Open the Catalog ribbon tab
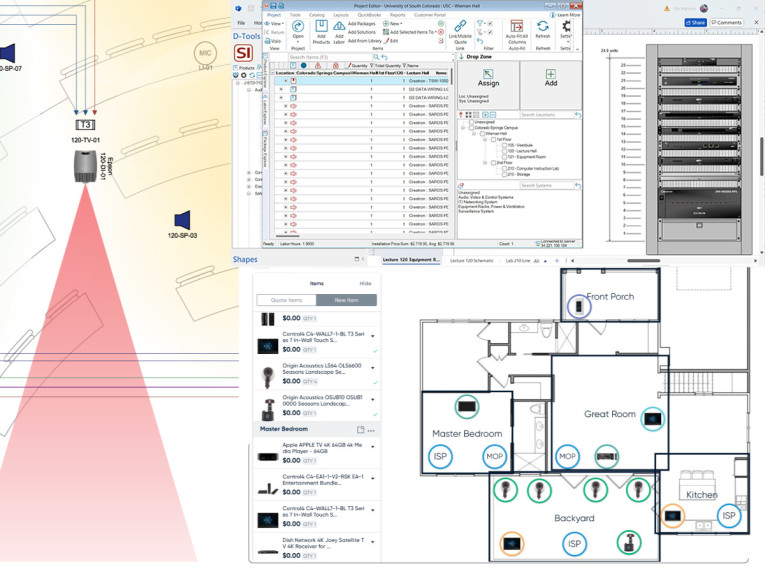The width and height of the screenshot is (765, 574). pyautogui.click(x=316, y=15)
